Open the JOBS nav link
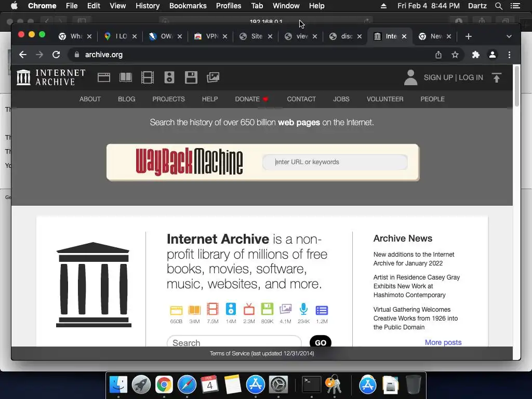532x399 pixels. coord(341,99)
